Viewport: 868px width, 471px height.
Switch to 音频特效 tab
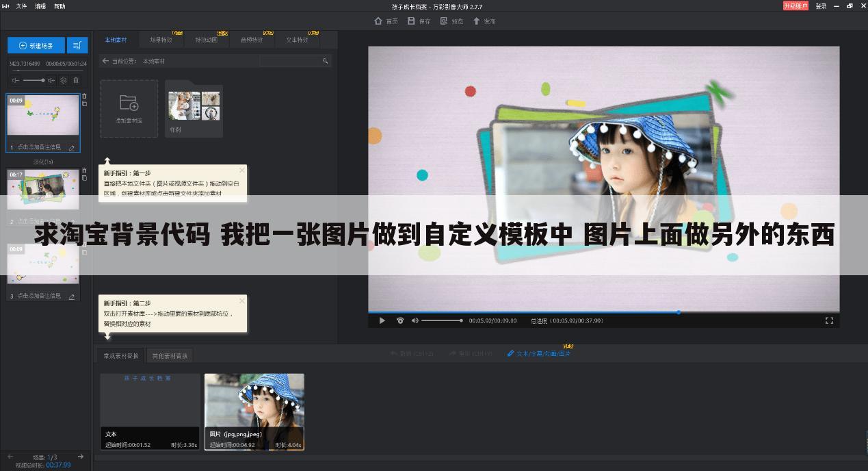click(x=252, y=40)
